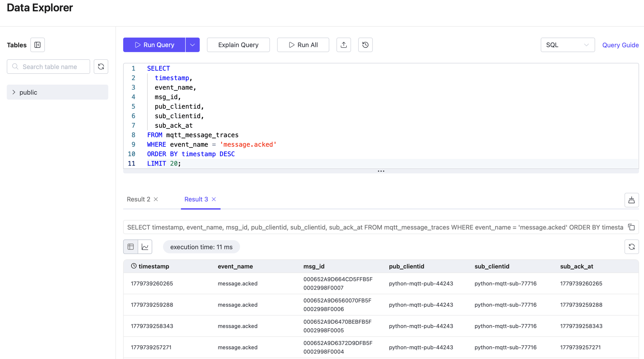The image size is (644, 359).
Task: Click the export results icon
Action: [632, 200]
